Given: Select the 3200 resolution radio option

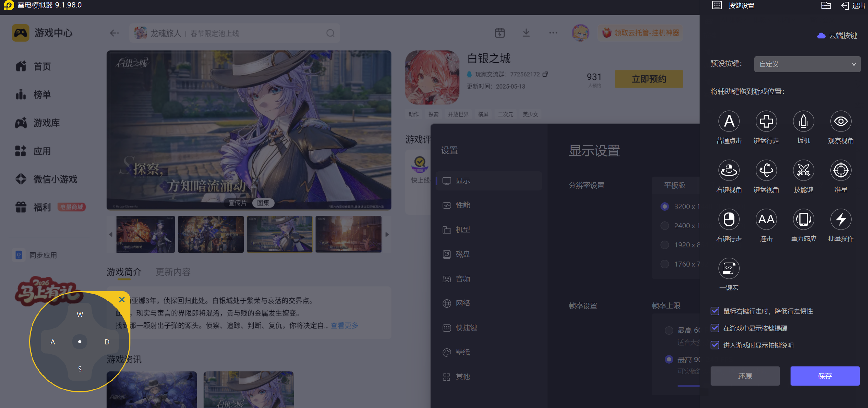Looking at the screenshot, I should 664,206.
